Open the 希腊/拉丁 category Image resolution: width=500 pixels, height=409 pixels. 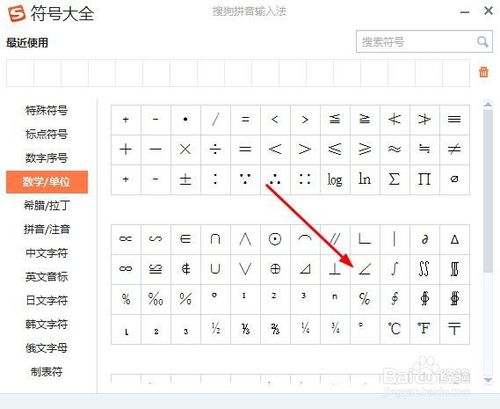47,205
